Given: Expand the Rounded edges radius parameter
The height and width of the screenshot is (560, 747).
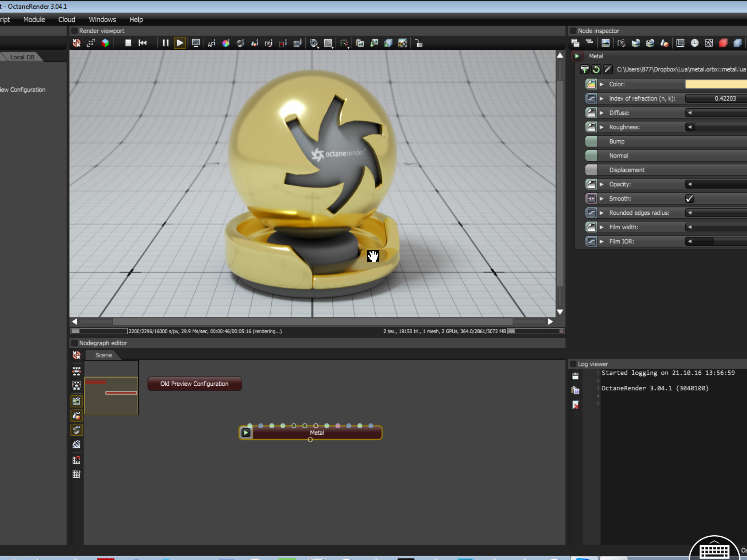Looking at the screenshot, I should [602, 213].
